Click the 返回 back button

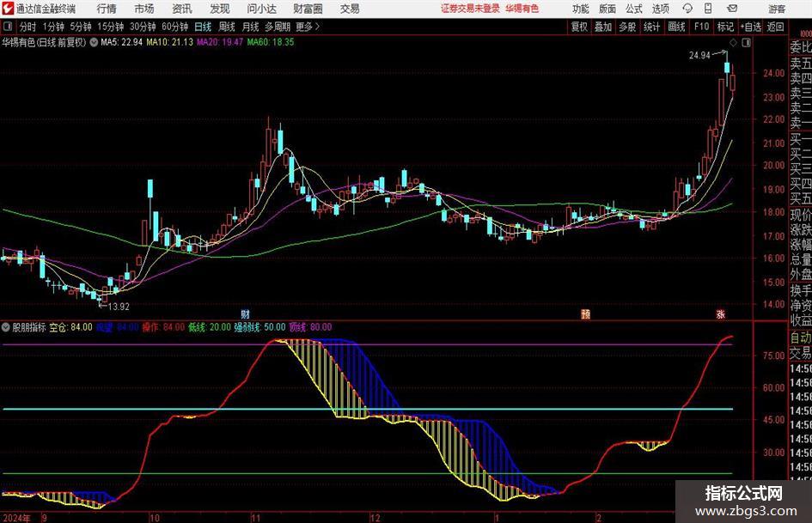point(775,27)
